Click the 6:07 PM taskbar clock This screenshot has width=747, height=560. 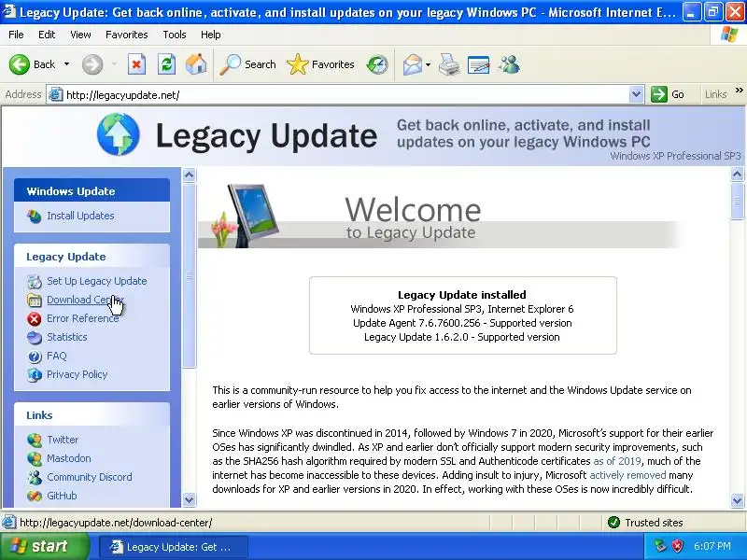click(x=712, y=546)
